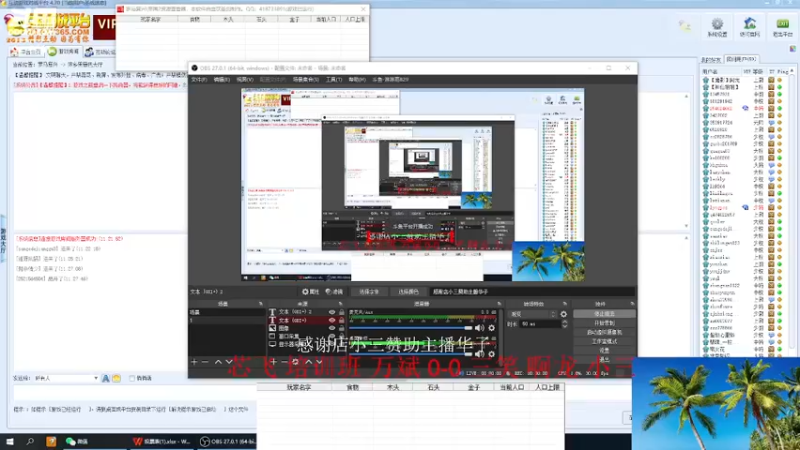Open the 发送给 recipient dropdown
The image size is (800, 450).
coord(66,379)
